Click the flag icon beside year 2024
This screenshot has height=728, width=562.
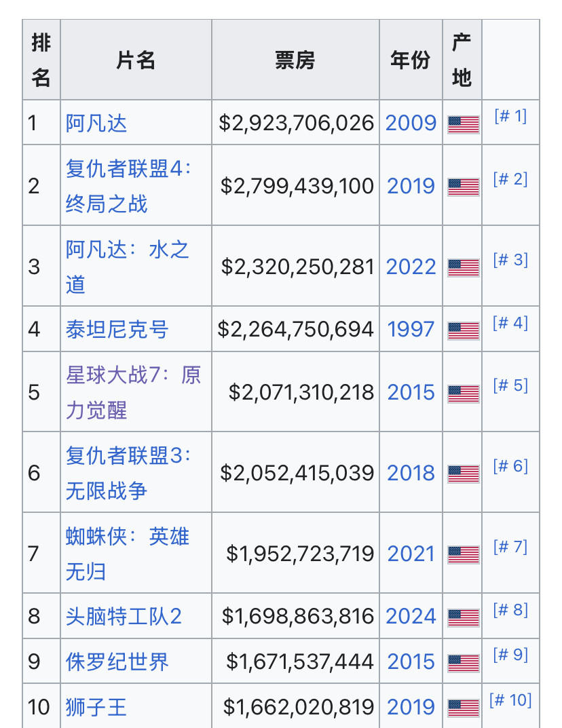(x=463, y=617)
